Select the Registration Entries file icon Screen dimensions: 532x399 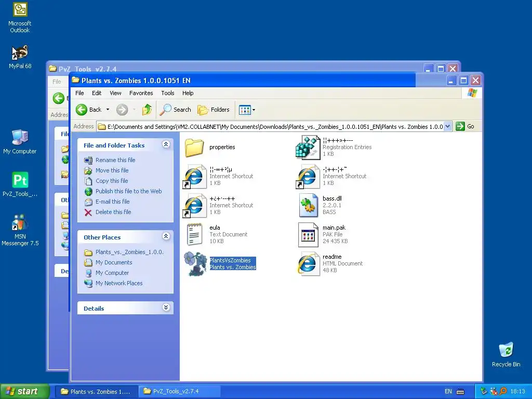tap(308, 147)
